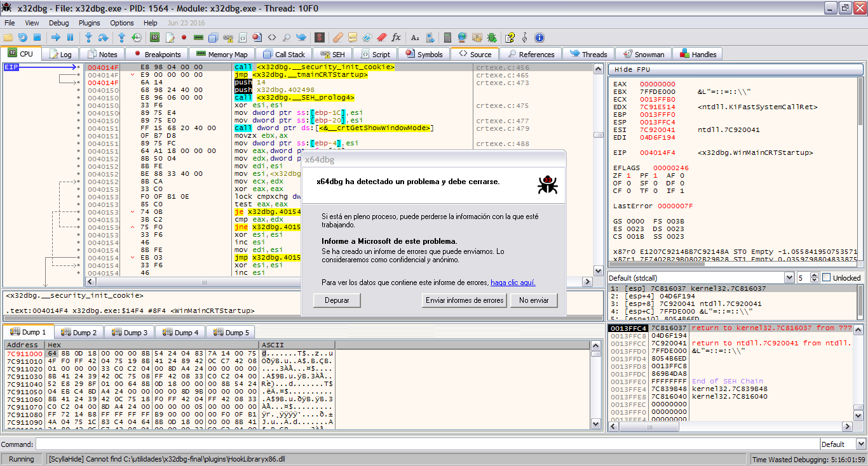
Task: Click the Scylla red S toolbar icon
Action: (320, 37)
